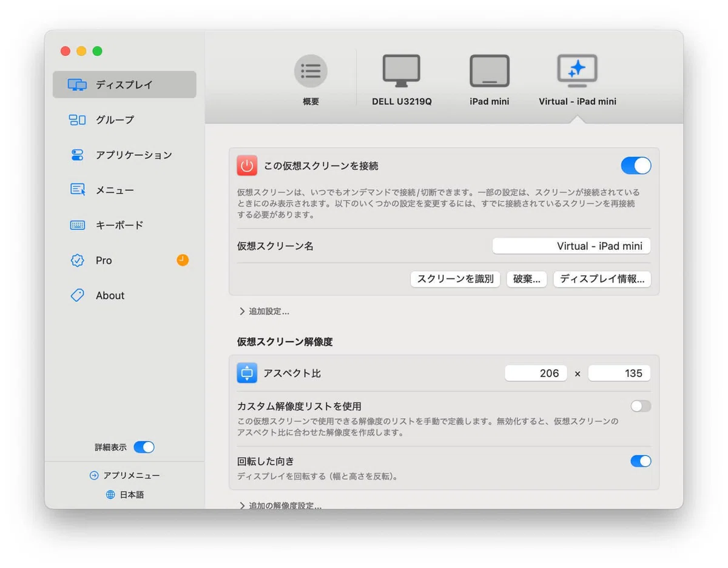
Task: Open the メニュー sidebar section
Action: (124, 190)
